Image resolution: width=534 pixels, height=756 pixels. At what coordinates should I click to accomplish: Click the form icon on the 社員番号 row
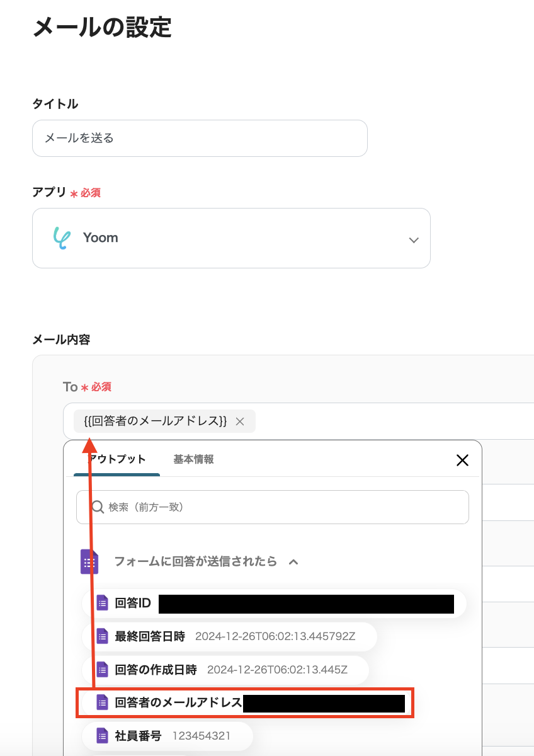click(102, 736)
